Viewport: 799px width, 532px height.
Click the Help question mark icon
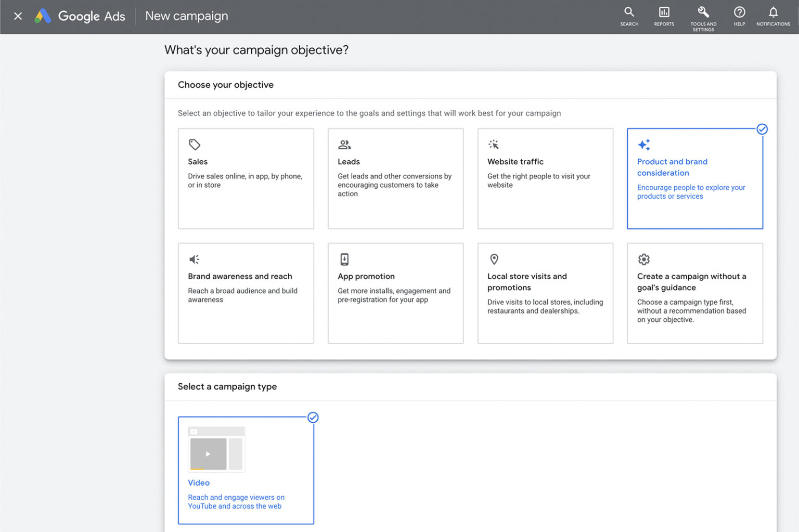(739, 16)
